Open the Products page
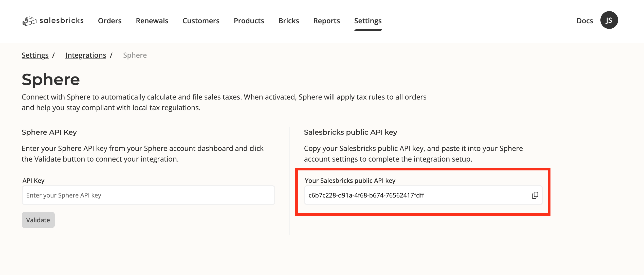 249,21
